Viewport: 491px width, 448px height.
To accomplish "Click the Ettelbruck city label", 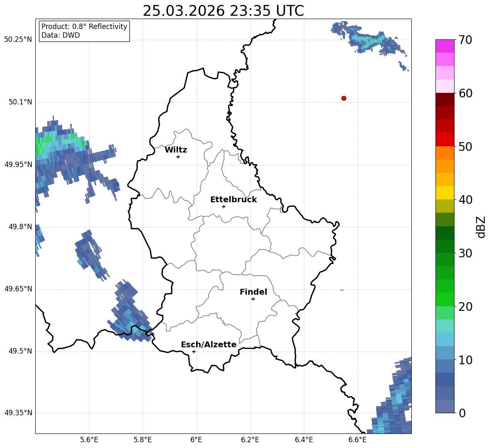I will (x=233, y=200).
